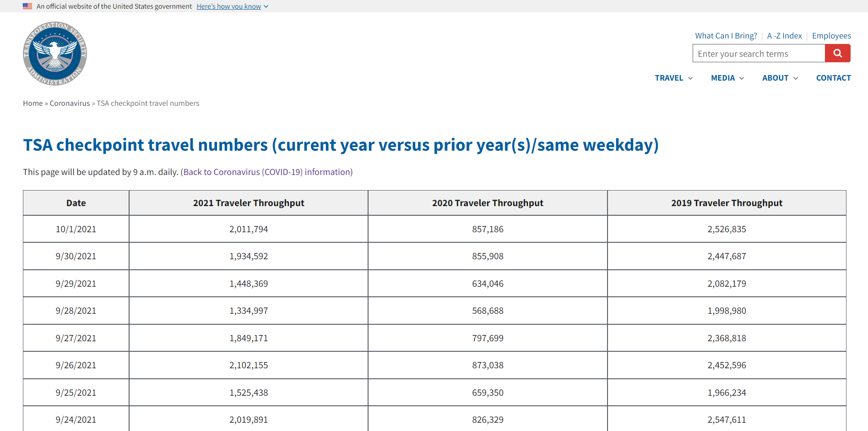Click the US flag icon in banner
The width and height of the screenshot is (868, 431).
(27, 6)
